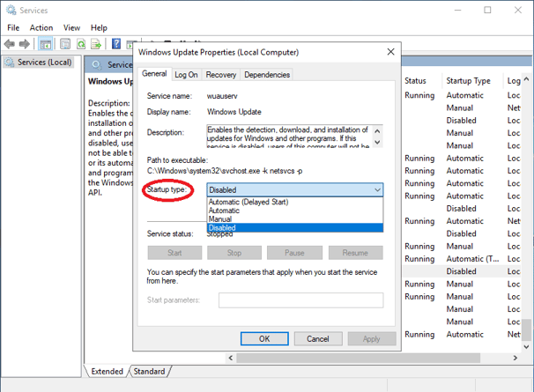Switch to the Log On tab
The width and height of the screenshot is (534, 392).
tap(186, 75)
